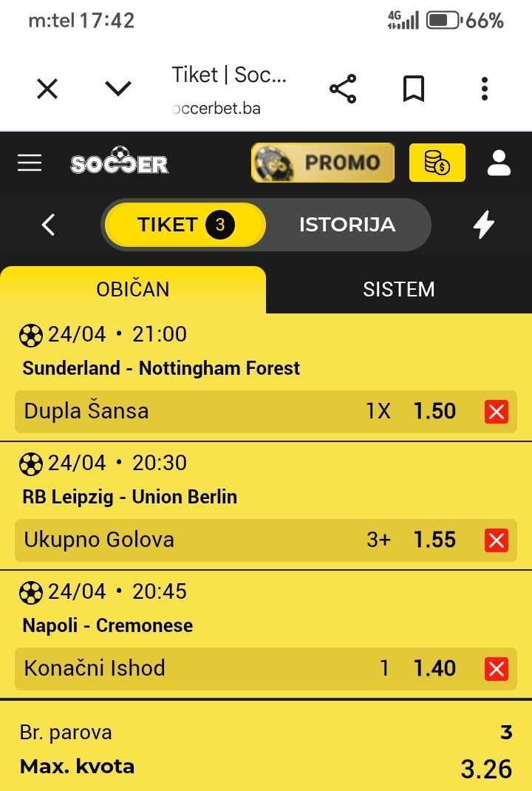Open browser three-dot menu
532x791 pixels.
tap(485, 89)
